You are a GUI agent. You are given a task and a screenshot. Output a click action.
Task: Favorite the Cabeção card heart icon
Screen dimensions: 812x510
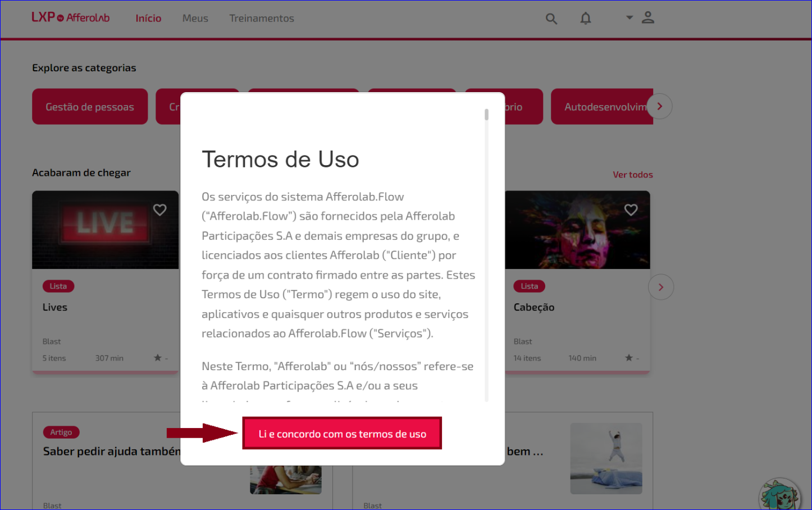pos(631,210)
